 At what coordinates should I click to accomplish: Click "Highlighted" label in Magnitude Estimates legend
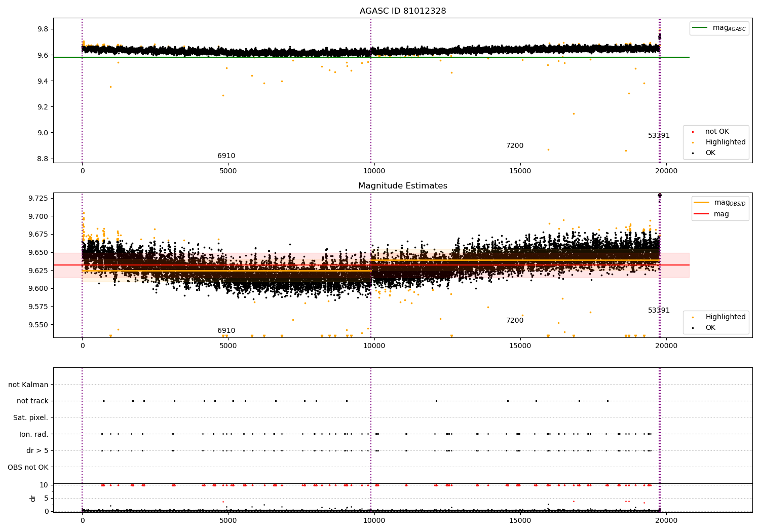tap(726, 317)
